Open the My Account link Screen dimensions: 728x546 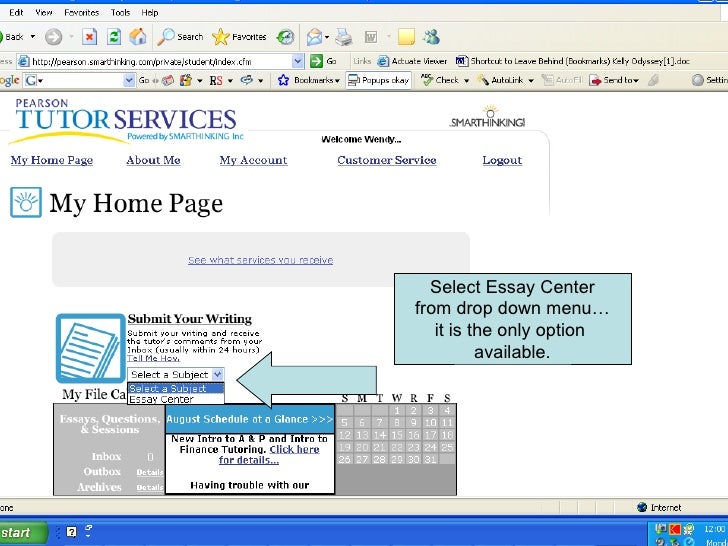(254, 160)
